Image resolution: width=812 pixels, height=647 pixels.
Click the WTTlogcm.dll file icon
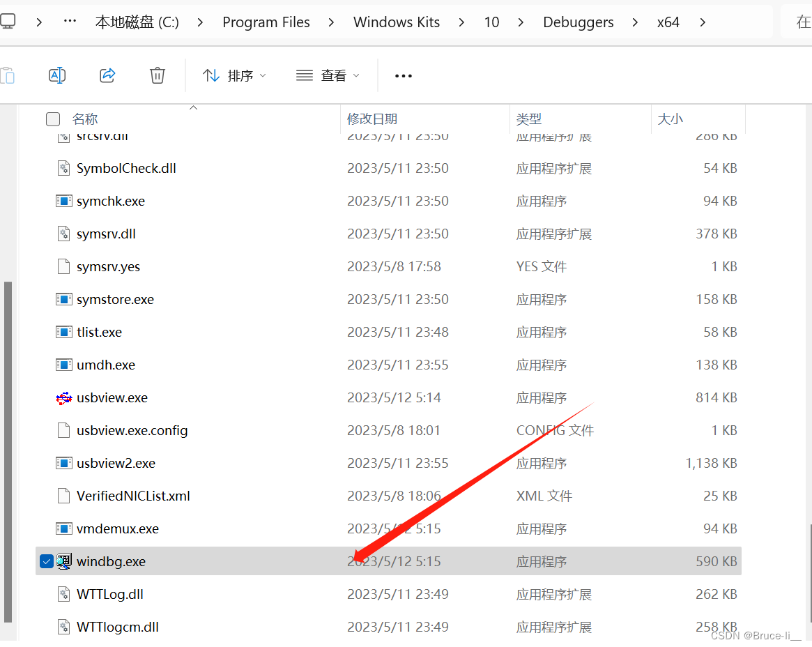[63, 627]
